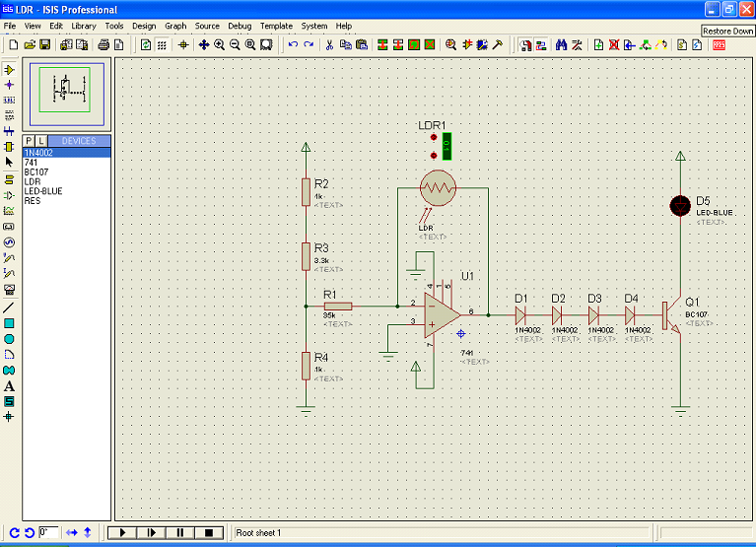This screenshot has height=547, width=756.
Task: Pause the running simulation
Action: pyautogui.click(x=179, y=533)
